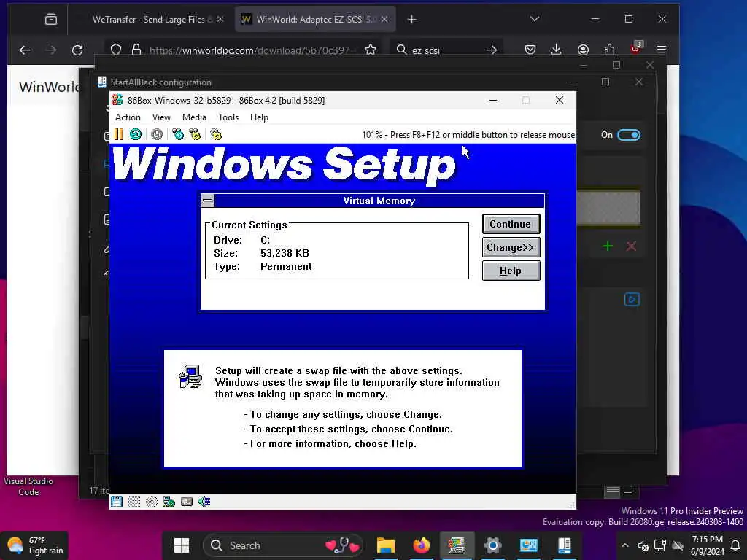This screenshot has height=560, width=747.
Task: Open Firefox from the taskbar
Action: point(421,545)
